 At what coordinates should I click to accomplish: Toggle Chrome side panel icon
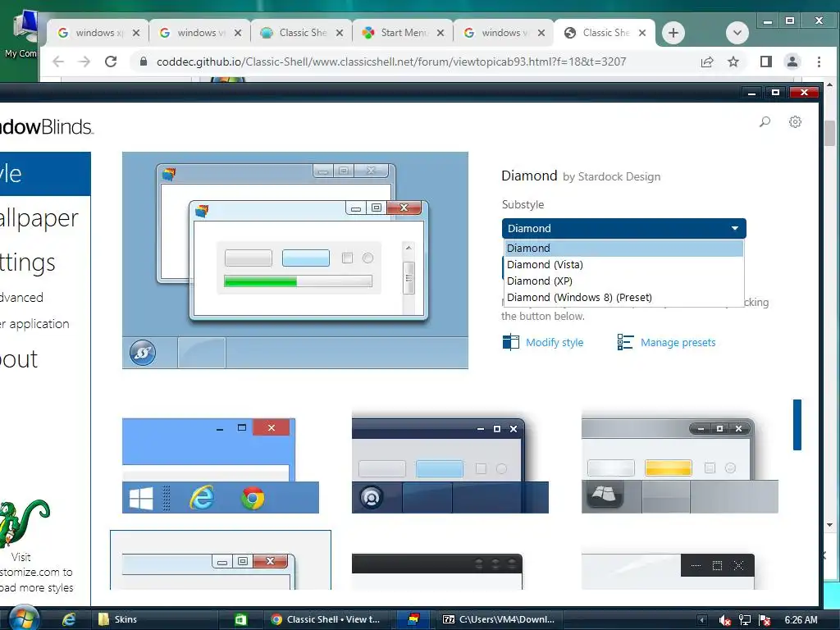766,62
